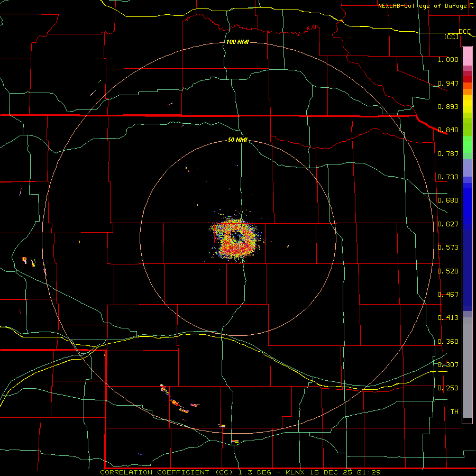
Task: Select the 0.573 scale value
Action: click(448, 248)
